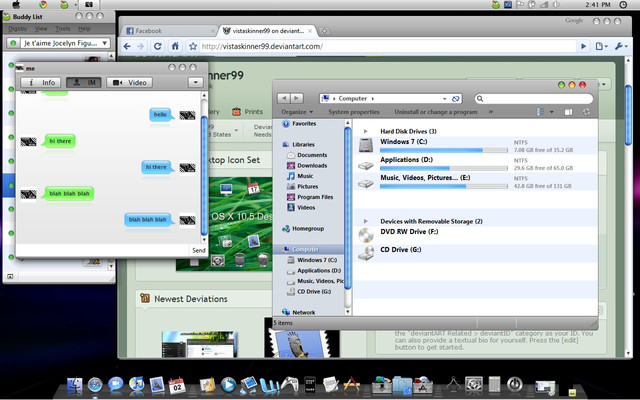Screen dimensions: 640x400
Task: Toggle the preview pane in Explorer
Action: (x=568, y=112)
